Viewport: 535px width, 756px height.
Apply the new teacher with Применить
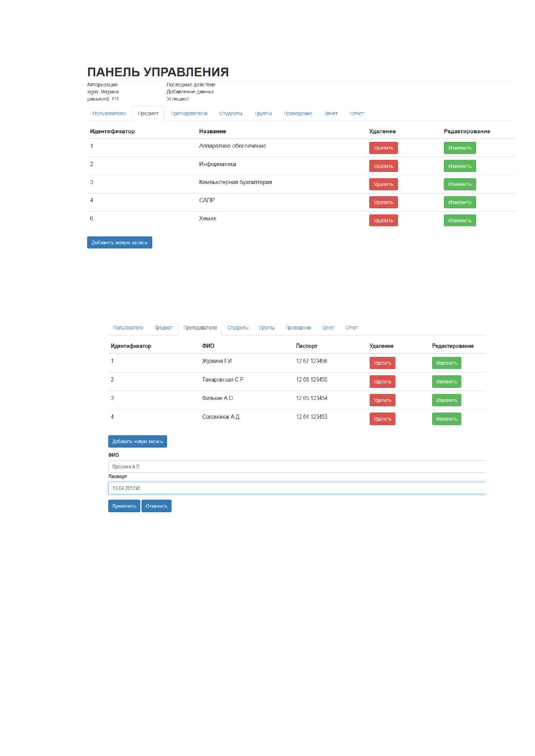point(124,506)
